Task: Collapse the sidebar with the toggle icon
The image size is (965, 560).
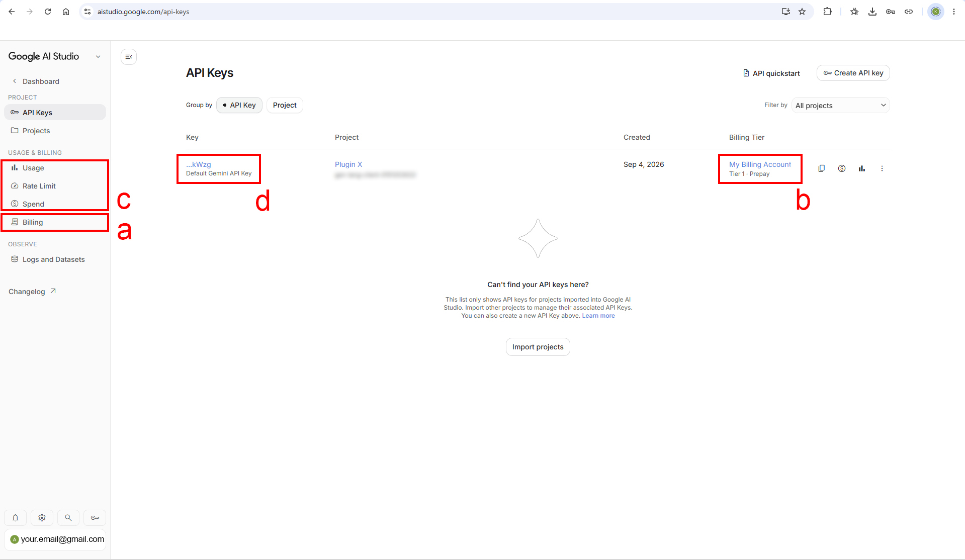Action: 129,57
